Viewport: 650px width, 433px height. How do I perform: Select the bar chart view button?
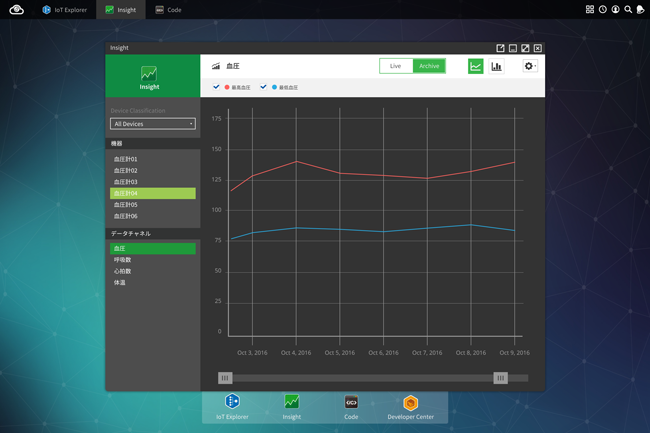point(496,66)
